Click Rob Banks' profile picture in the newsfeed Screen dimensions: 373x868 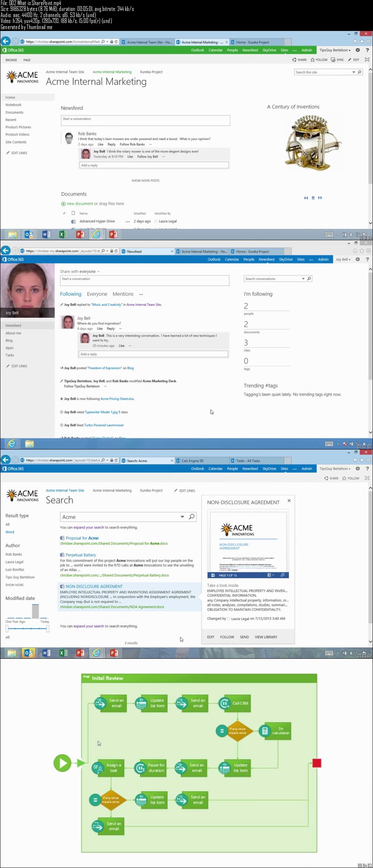(69, 138)
